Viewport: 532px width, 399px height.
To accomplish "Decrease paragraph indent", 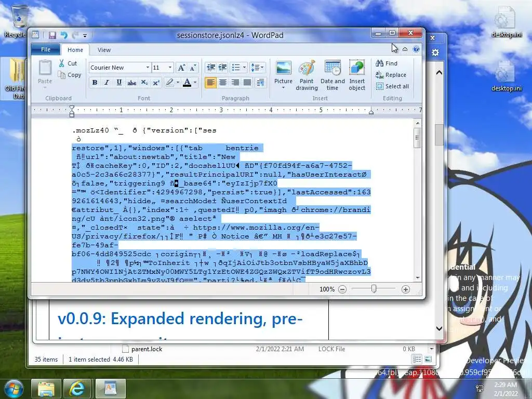I will (211, 68).
